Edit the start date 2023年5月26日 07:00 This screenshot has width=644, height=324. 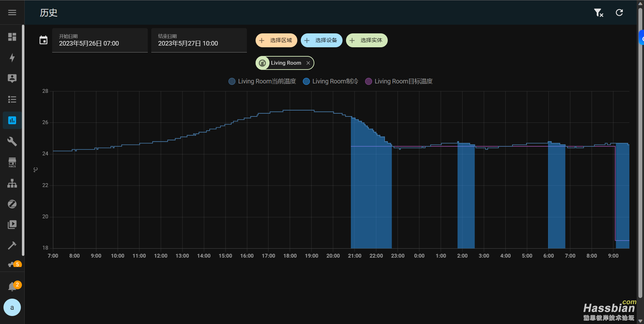[x=100, y=40]
